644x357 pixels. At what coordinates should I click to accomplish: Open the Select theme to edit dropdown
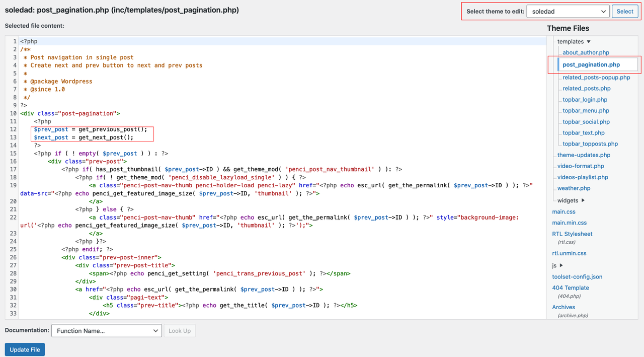pyautogui.click(x=568, y=12)
